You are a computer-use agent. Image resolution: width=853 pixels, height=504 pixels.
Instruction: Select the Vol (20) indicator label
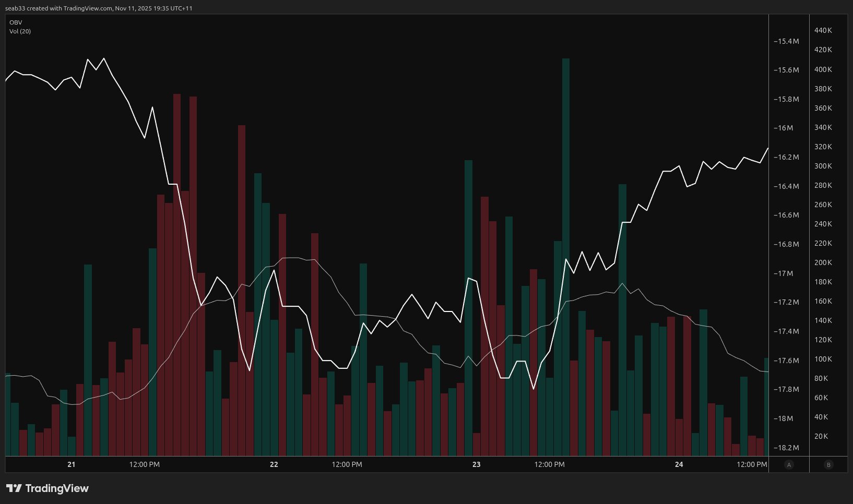click(20, 31)
